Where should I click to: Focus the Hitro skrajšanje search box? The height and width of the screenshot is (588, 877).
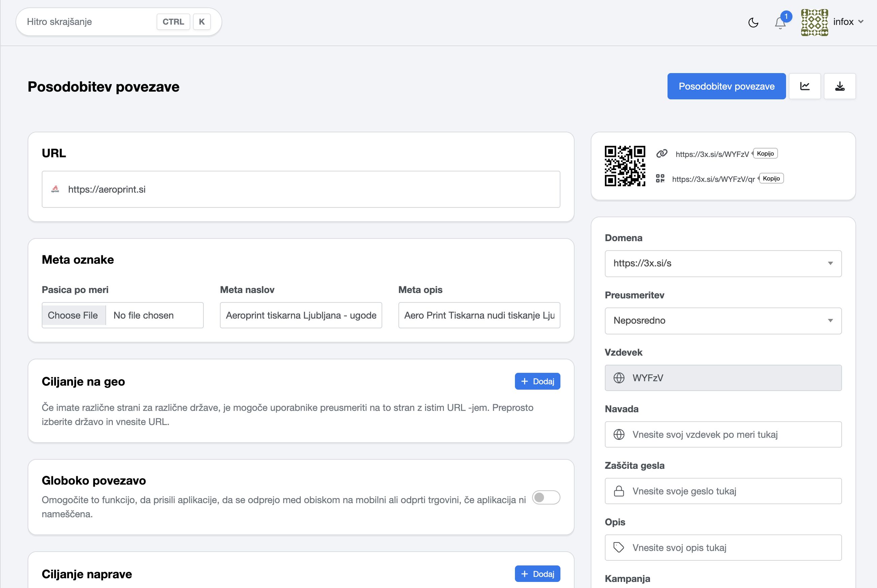point(119,22)
